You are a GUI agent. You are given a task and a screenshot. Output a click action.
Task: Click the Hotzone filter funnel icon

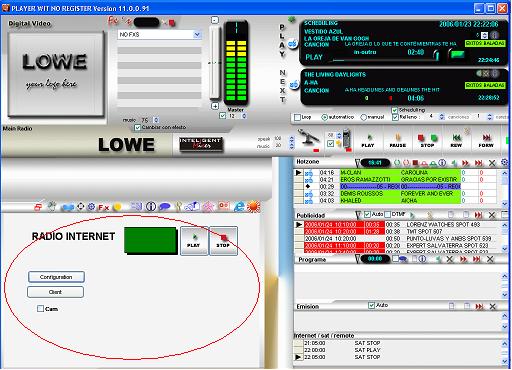(358, 163)
